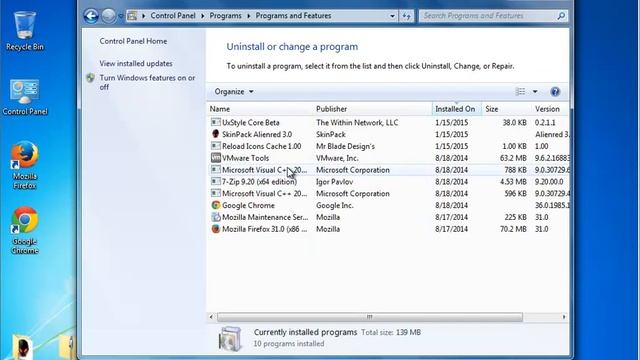
Task: Open the view options dropdown arrow
Action: (x=535, y=91)
